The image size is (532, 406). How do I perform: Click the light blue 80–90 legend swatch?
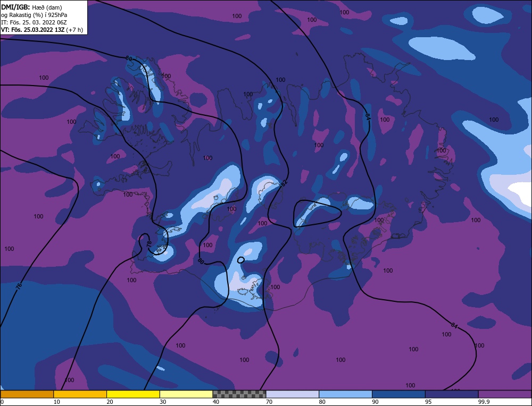[345, 394]
